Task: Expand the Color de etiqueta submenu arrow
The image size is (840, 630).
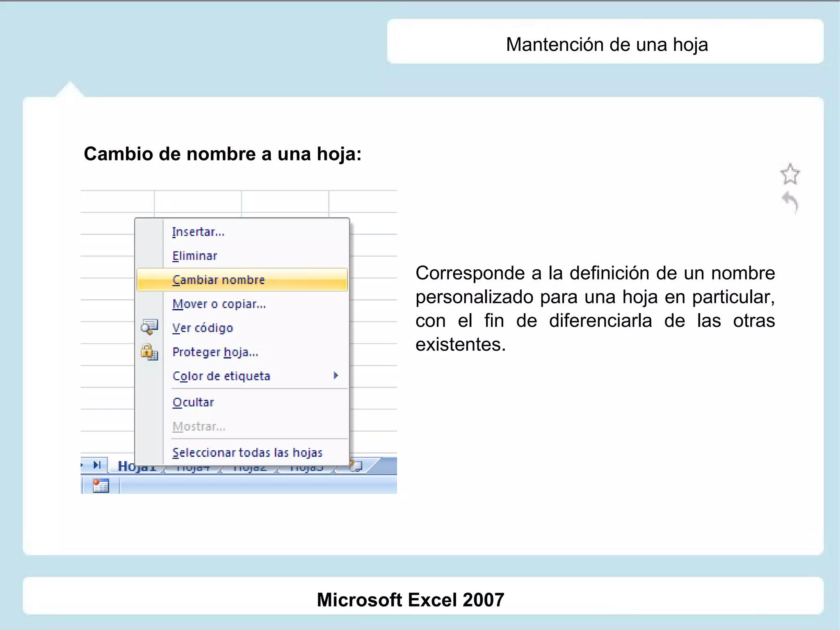Action: click(x=336, y=375)
